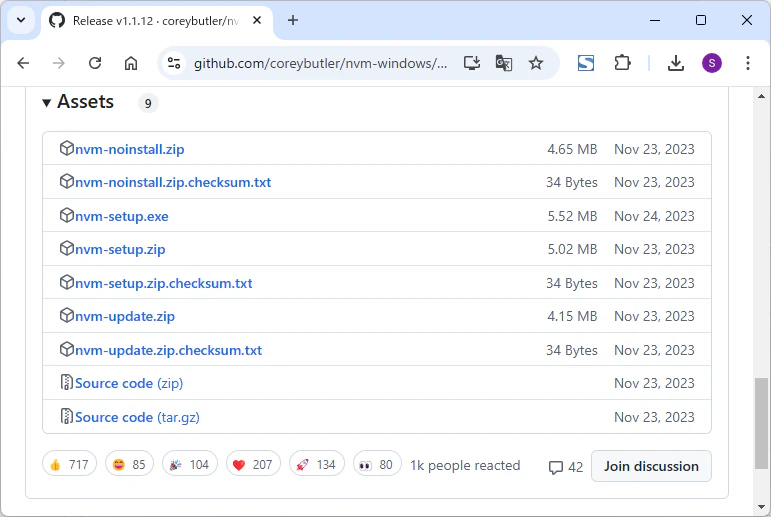771x517 pixels.
Task: Reload the current page
Action: (x=95, y=63)
